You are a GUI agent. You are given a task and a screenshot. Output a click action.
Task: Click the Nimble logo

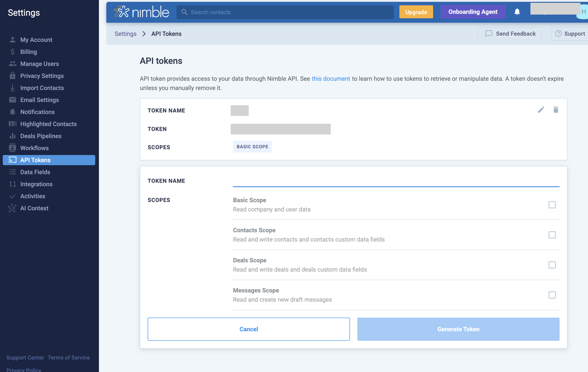click(141, 12)
